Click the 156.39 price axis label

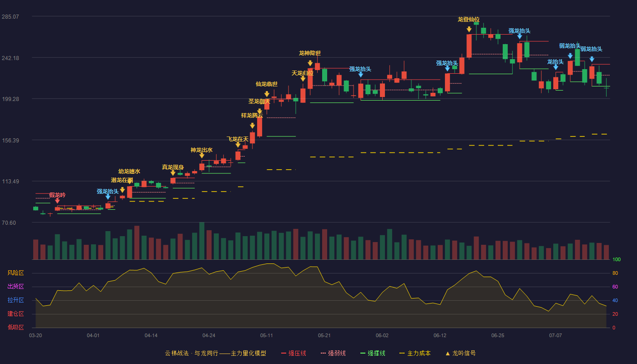[x=10, y=141]
